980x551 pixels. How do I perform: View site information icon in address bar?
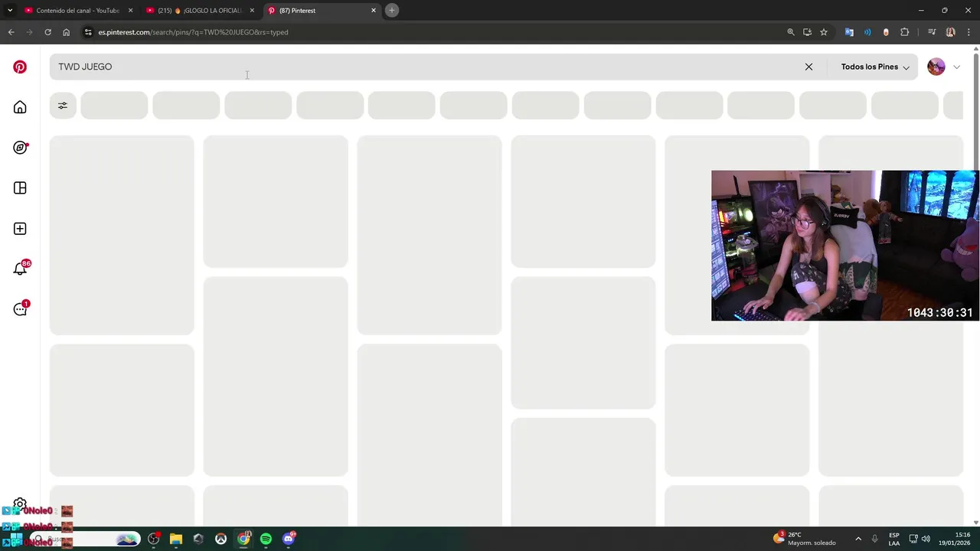click(x=88, y=32)
